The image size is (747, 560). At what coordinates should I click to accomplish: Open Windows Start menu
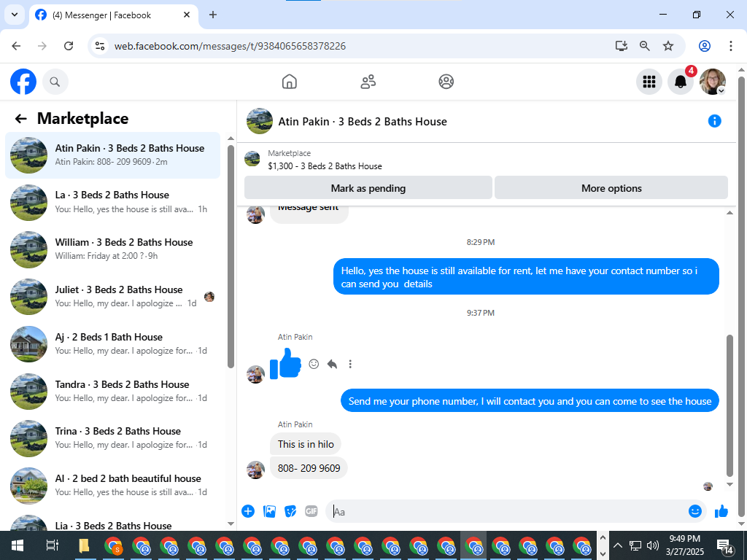point(18,545)
